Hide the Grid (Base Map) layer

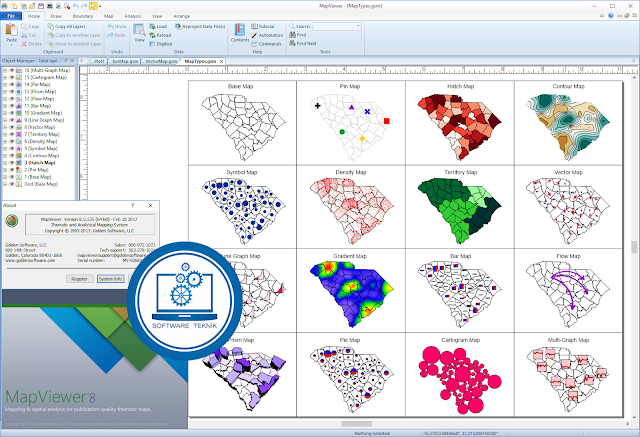pyautogui.click(x=11, y=184)
